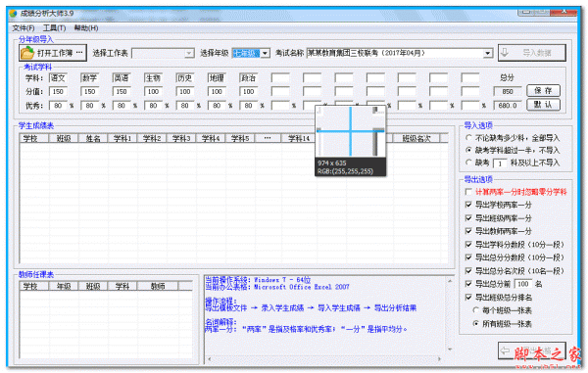
Task: Click the 语文 score value field 150
Action: pyautogui.click(x=58, y=91)
